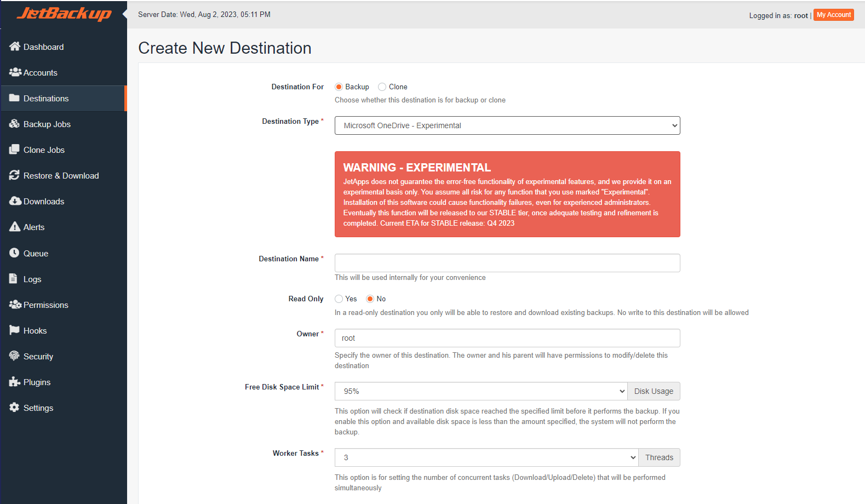Click the Hooks flag icon
Viewport: 865px width, 504px height.
14,330
